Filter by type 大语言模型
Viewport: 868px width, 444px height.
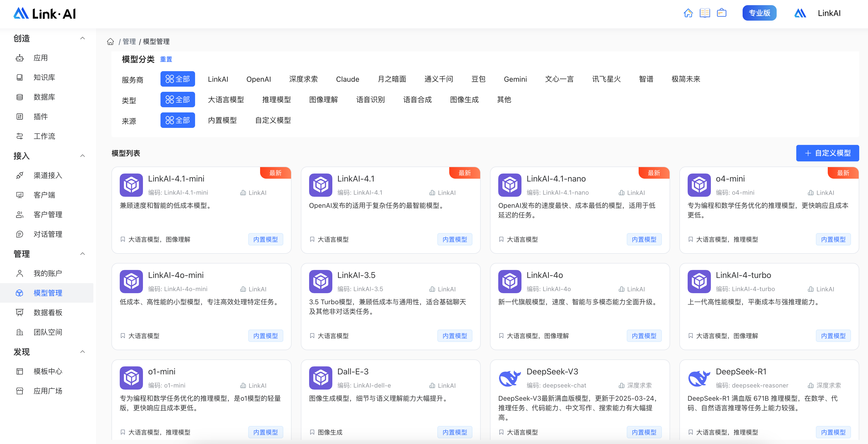point(226,100)
